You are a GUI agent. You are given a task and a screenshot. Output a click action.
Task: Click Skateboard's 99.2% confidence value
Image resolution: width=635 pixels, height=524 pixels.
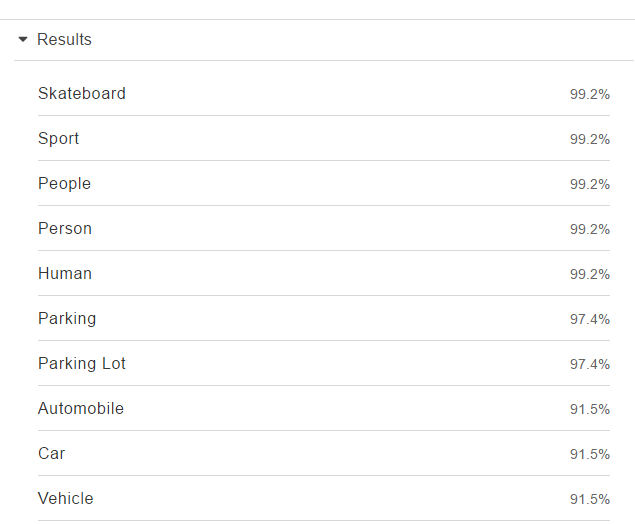(x=590, y=94)
